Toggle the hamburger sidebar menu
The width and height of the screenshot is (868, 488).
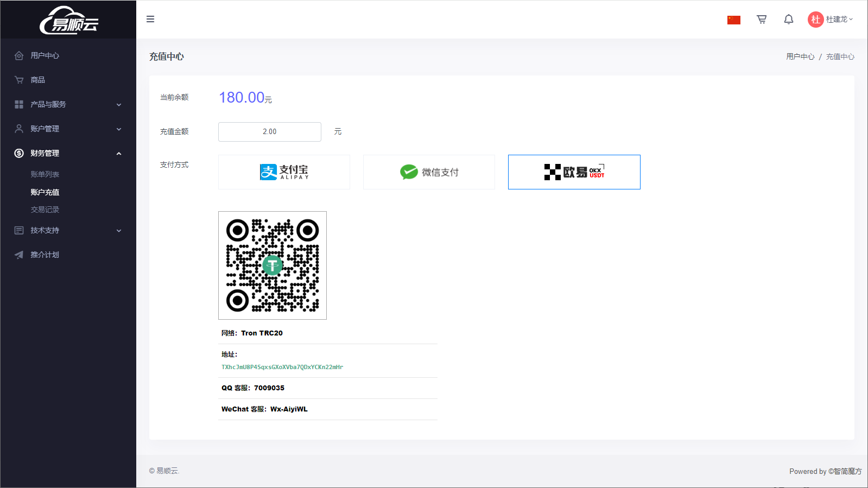[150, 19]
